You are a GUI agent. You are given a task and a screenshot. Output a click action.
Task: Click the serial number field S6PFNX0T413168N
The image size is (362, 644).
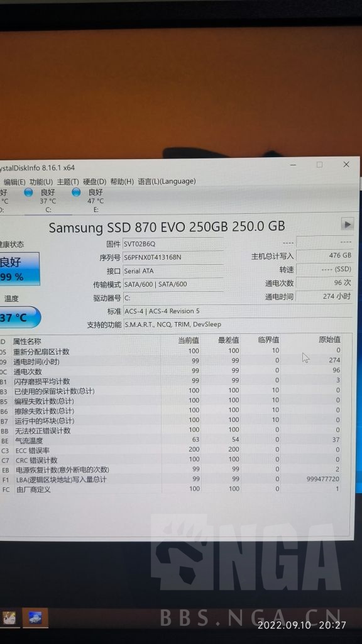pyautogui.click(x=173, y=257)
